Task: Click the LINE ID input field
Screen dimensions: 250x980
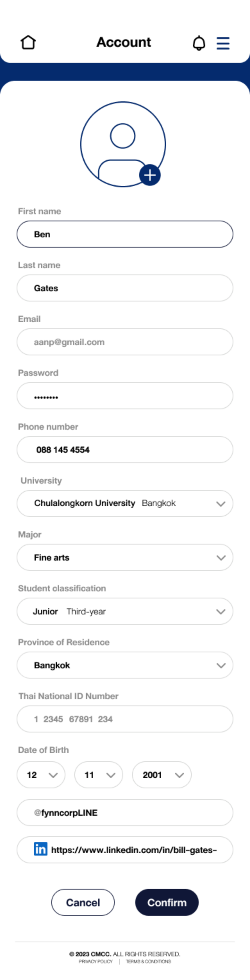Action: point(125,813)
